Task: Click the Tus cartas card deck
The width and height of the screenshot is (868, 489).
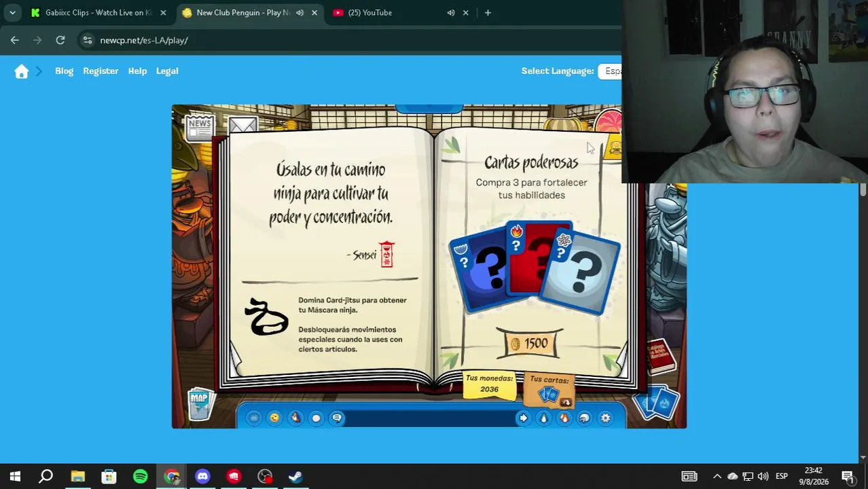Action: coord(549,390)
